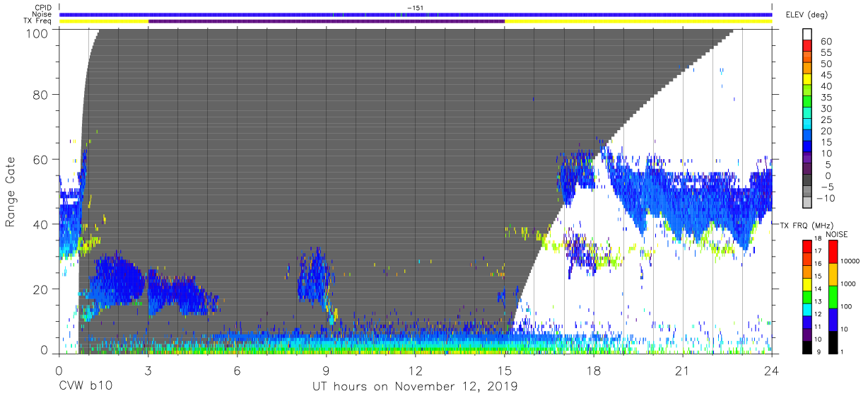
Task: Click the 3 hour tick label
Action: coord(148,371)
